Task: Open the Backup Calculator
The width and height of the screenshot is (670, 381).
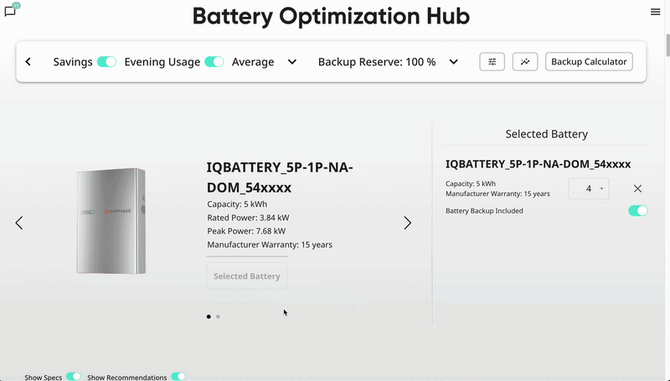Action: (x=588, y=62)
